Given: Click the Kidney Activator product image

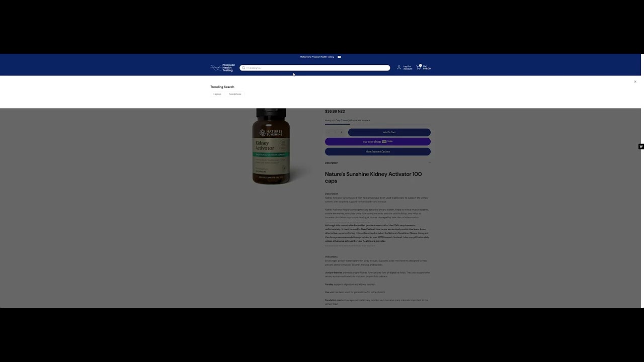Looking at the screenshot, I should [x=271, y=146].
